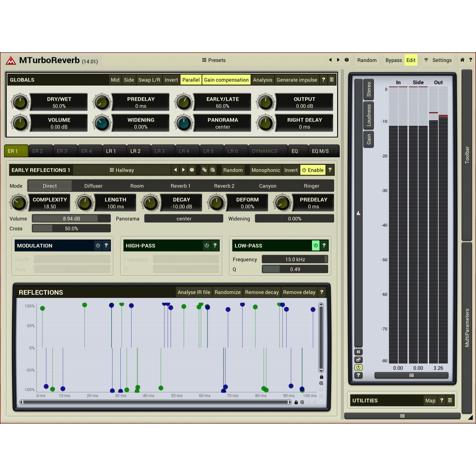Turn on the Modulation power switch
The height and width of the screenshot is (476, 476).
pos(98,245)
